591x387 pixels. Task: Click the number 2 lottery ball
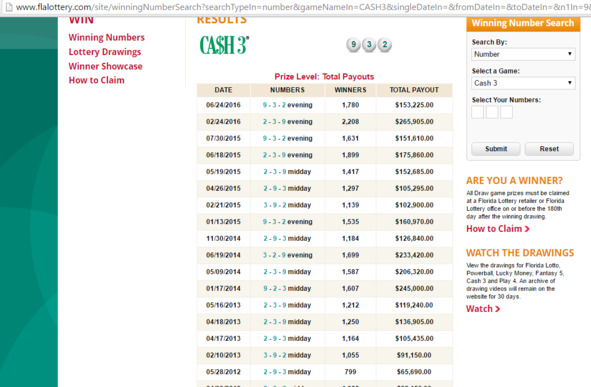(x=384, y=45)
